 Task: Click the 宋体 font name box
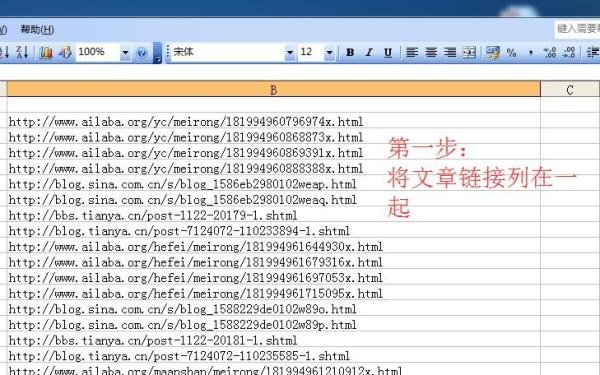228,52
